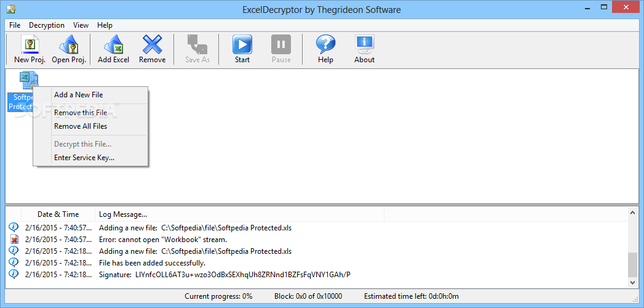Select the Signature log message text
This screenshot has height=308, width=644.
pos(225,274)
